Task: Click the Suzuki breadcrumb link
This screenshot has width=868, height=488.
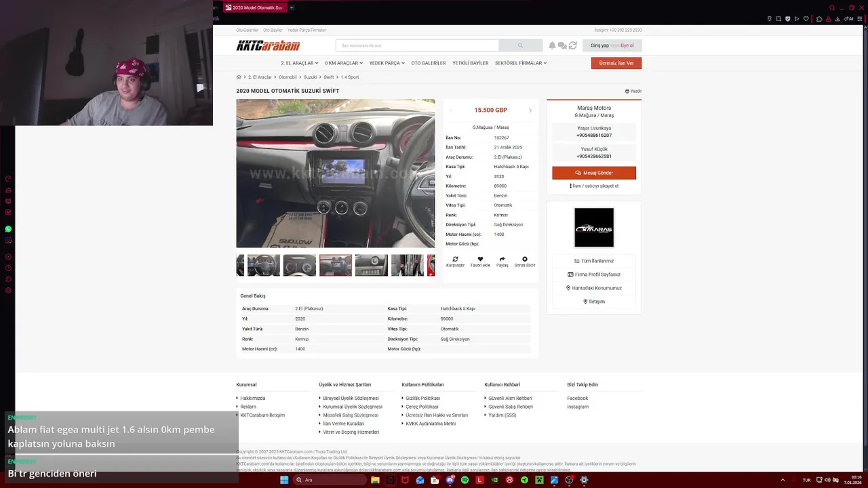Action: point(310,77)
